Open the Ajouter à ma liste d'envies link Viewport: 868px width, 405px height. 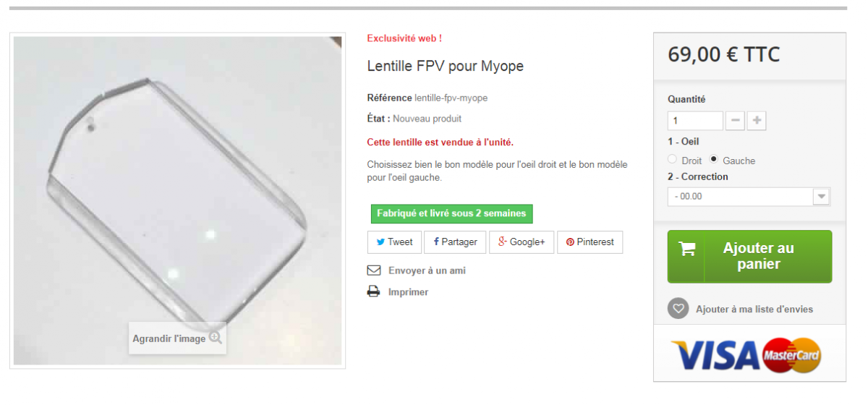click(x=754, y=310)
